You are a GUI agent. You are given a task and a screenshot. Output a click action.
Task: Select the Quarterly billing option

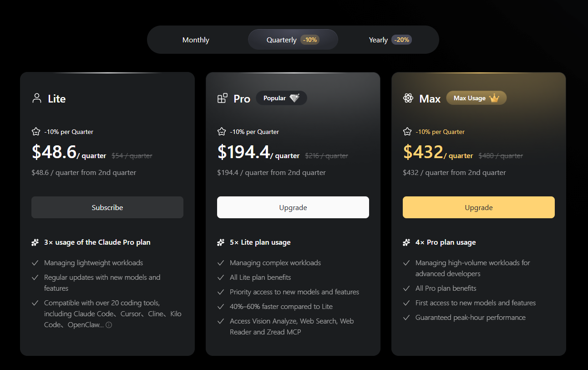(x=293, y=40)
